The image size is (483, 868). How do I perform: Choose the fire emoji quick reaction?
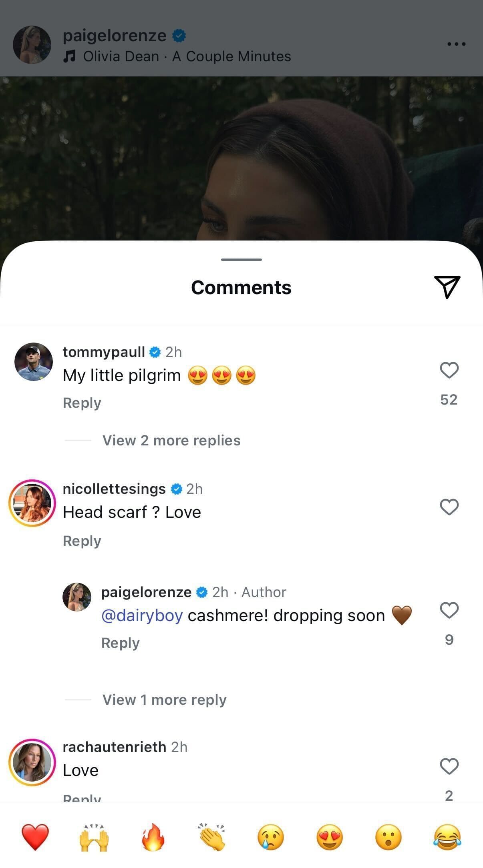pos(153,836)
